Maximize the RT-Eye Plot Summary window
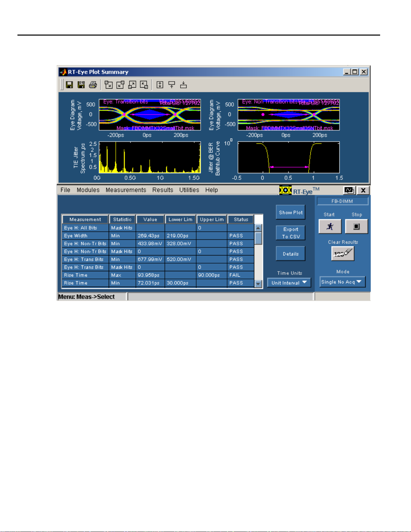Image resolution: width=411 pixels, height=532 pixels. click(355, 72)
